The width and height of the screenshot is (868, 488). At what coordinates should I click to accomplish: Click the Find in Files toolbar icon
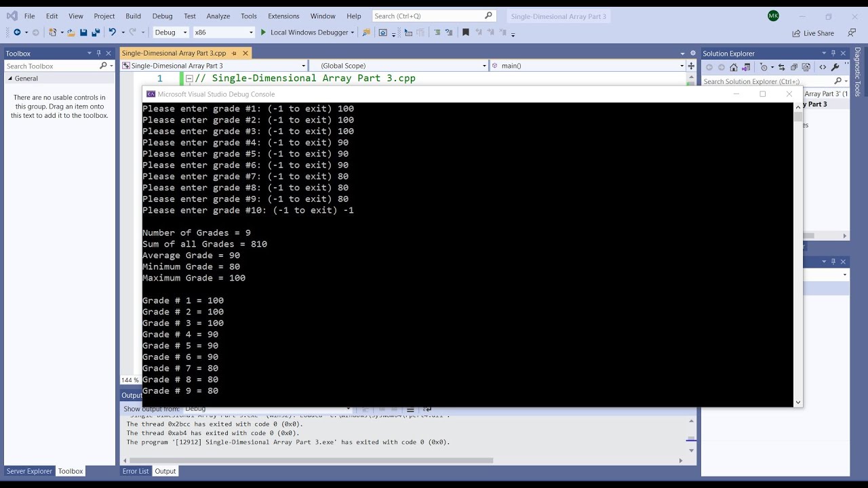pyautogui.click(x=366, y=32)
